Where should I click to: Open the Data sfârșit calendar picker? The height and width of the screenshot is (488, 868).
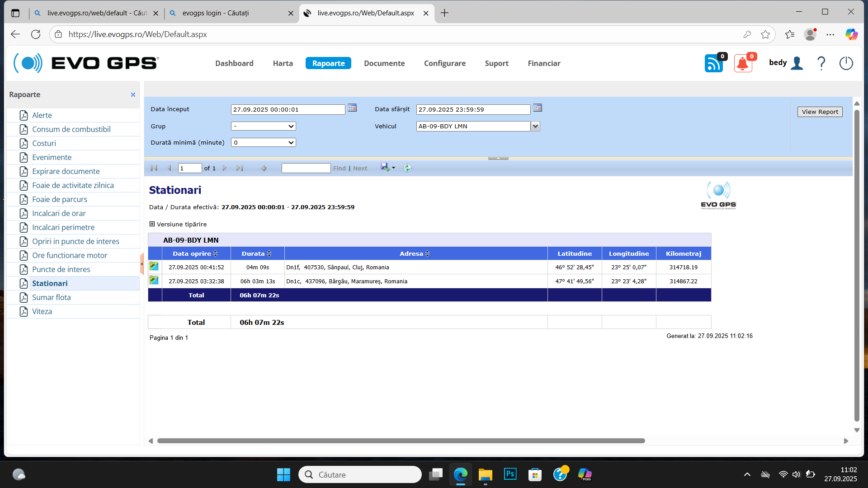537,108
